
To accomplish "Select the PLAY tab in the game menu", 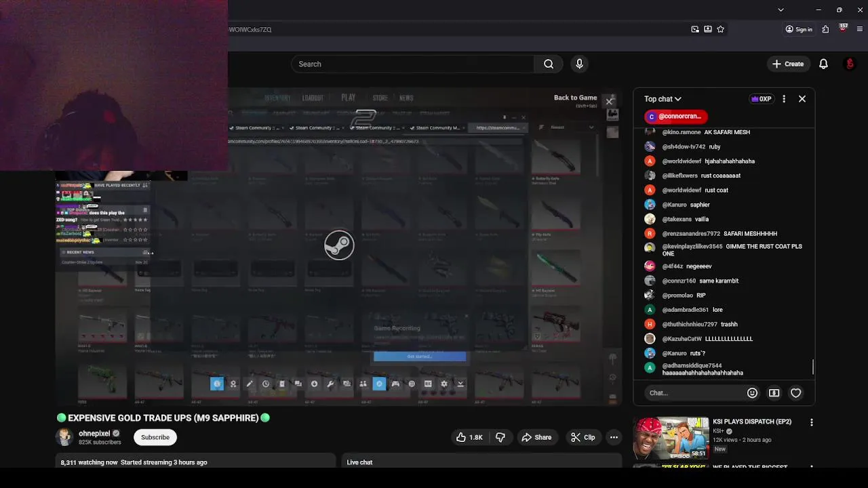I will click(x=349, y=98).
